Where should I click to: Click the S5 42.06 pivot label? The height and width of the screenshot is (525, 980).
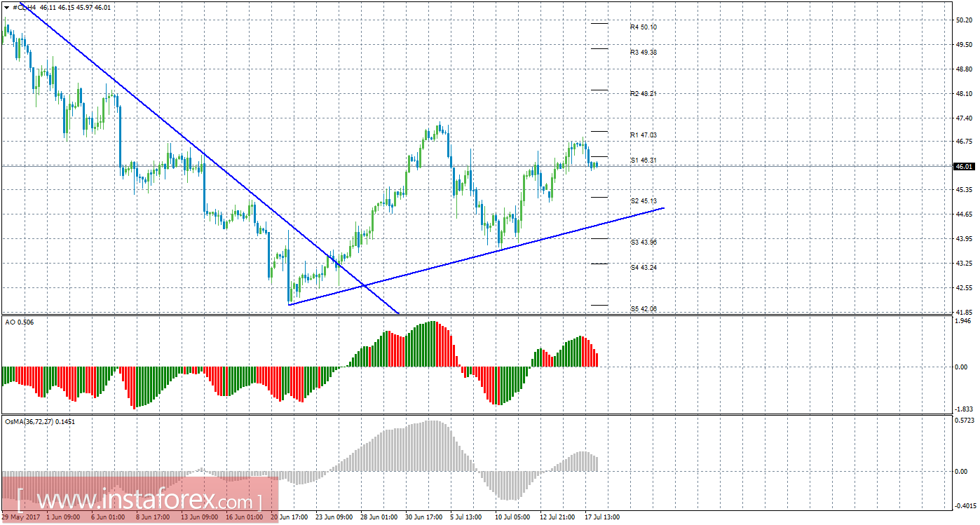click(x=643, y=309)
